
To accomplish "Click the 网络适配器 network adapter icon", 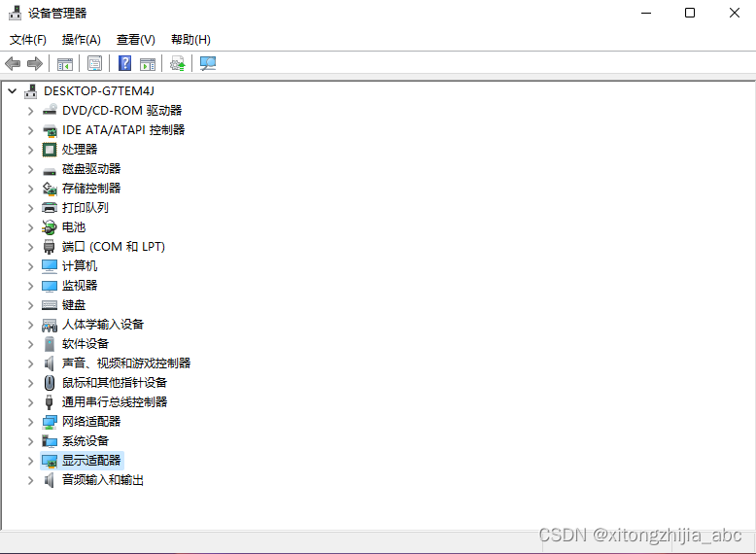I will [50, 422].
